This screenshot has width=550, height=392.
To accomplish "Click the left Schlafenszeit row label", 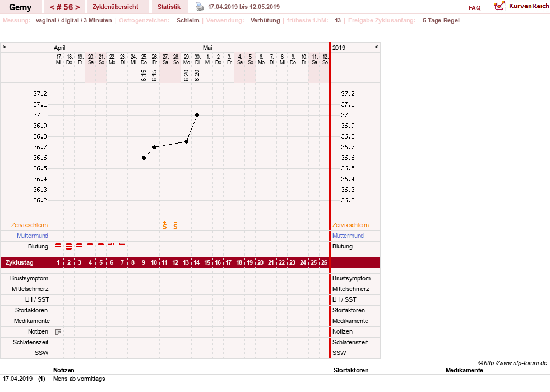I will click(30, 342).
